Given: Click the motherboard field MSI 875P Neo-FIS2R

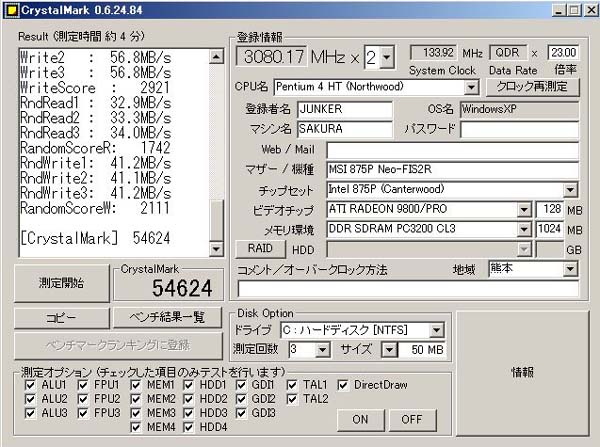Looking at the screenshot, I should click(452, 170).
